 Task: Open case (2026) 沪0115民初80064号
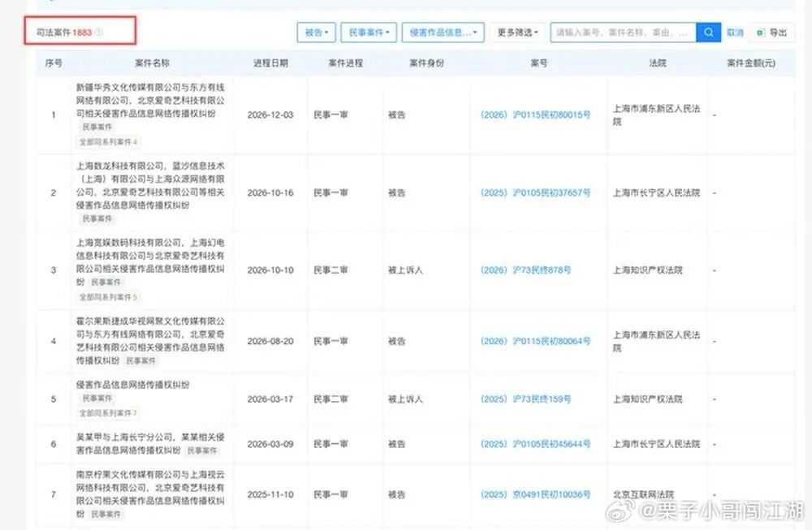coord(535,341)
